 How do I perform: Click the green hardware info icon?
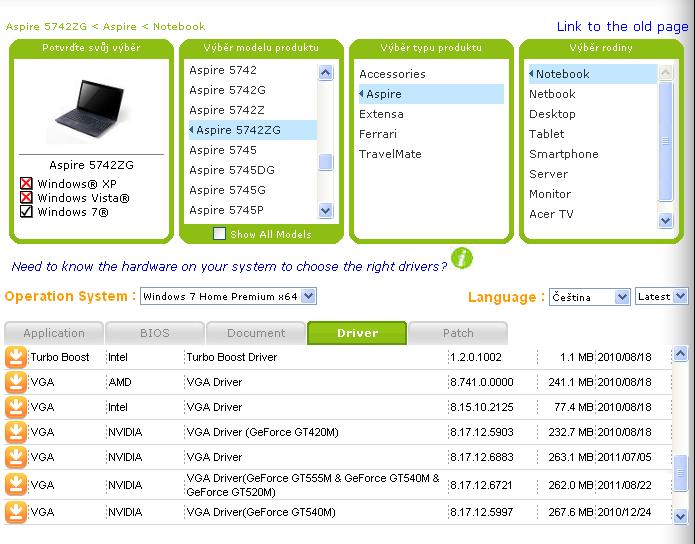[462, 258]
